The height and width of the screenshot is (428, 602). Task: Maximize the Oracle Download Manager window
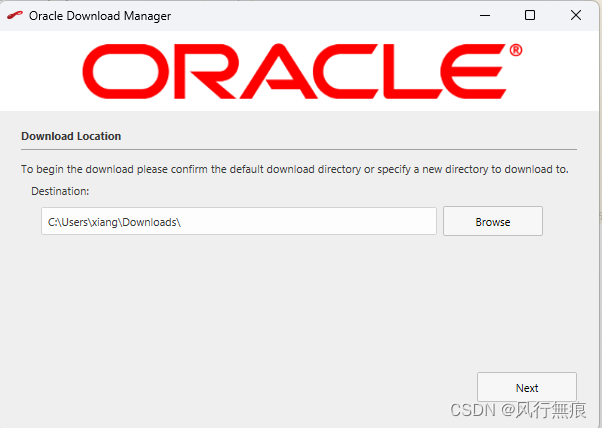tap(530, 15)
